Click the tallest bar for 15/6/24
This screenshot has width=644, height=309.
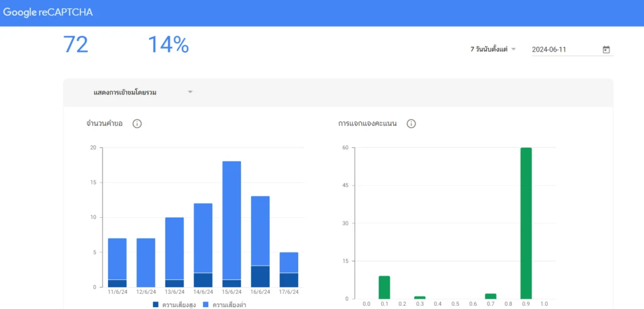[231, 224]
